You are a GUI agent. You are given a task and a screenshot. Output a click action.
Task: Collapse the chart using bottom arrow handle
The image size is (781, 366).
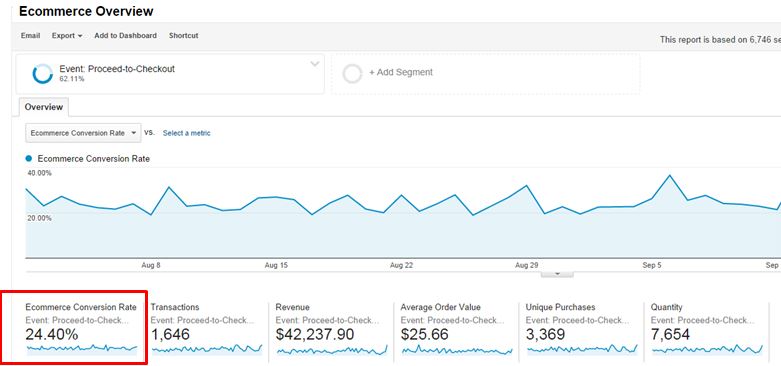[557, 274]
